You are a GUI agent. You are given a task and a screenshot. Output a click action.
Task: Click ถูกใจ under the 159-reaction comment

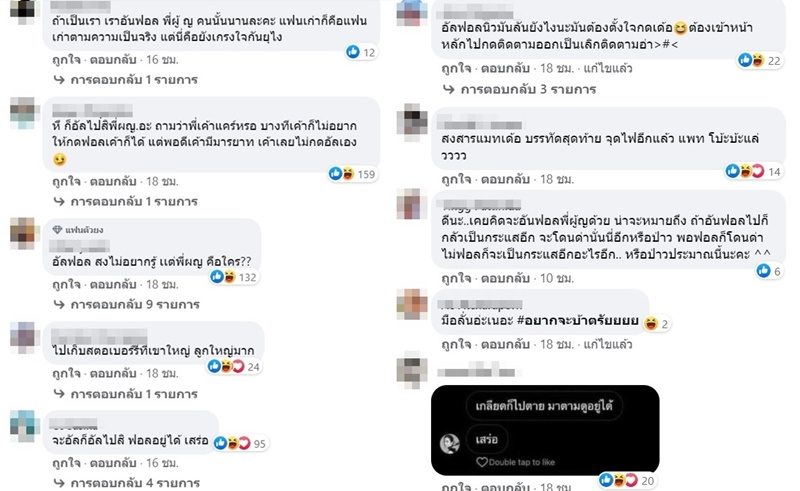coord(67,181)
